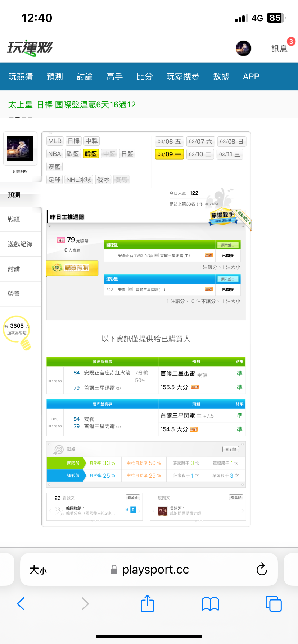Click previous arrow in 篇發文 box

pyautogui.click(x=50, y=510)
